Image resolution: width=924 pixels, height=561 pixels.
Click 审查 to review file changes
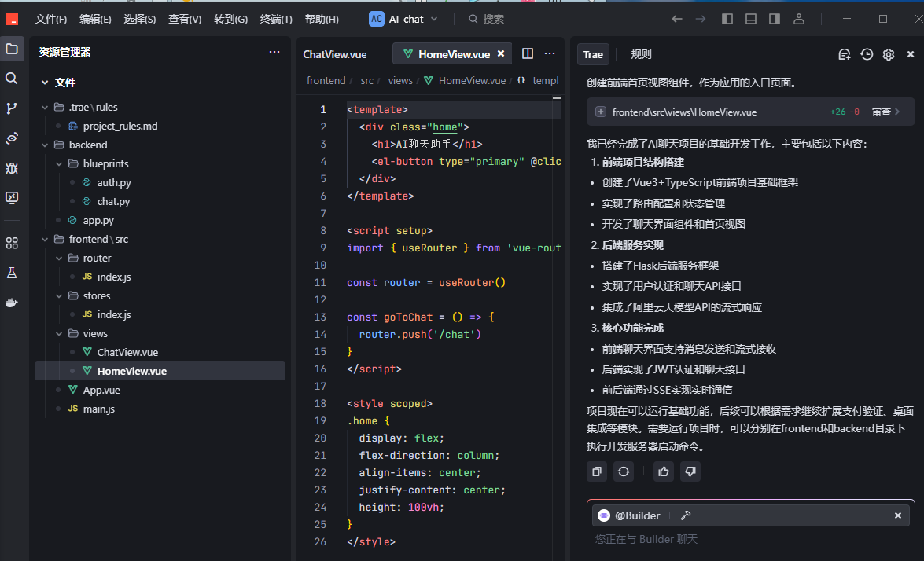pyautogui.click(x=885, y=112)
